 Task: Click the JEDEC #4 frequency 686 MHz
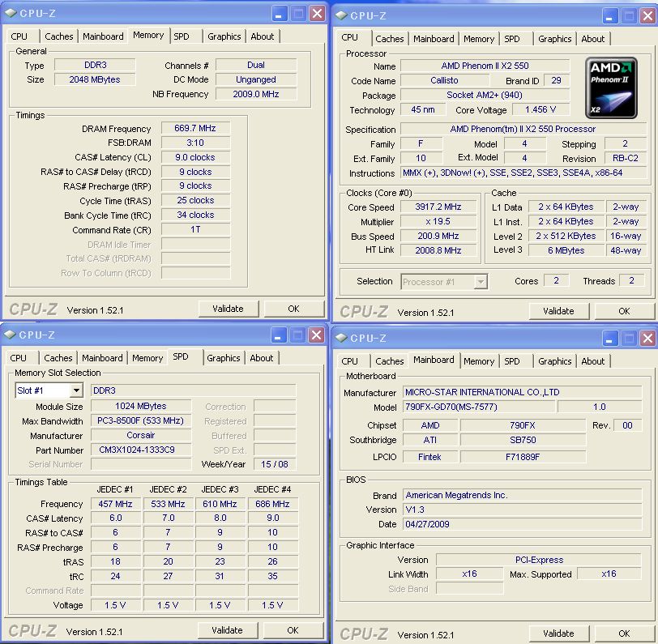point(273,504)
